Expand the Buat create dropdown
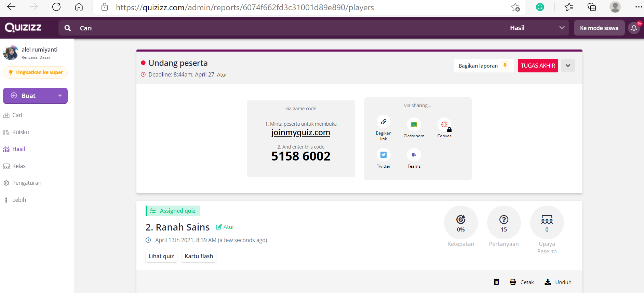Screen dimensions: 644x293 [x=60, y=96]
